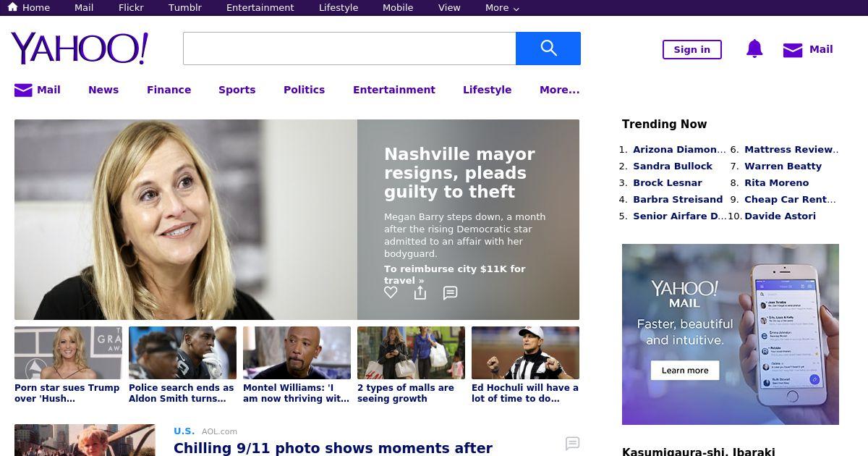The width and height of the screenshot is (868, 456).
Task: Go to Flickr in top bar
Action: (x=131, y=8)
